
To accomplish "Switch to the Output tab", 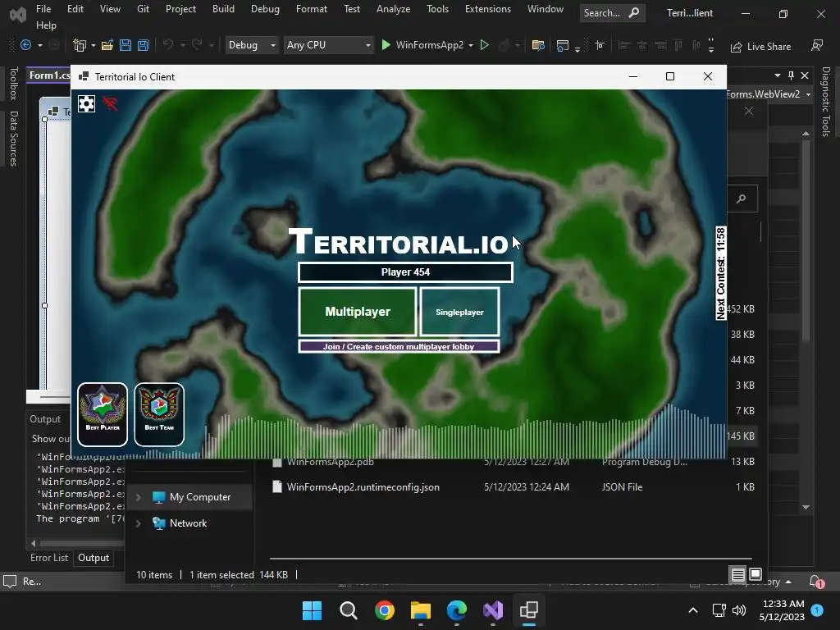I will (94, 558).
